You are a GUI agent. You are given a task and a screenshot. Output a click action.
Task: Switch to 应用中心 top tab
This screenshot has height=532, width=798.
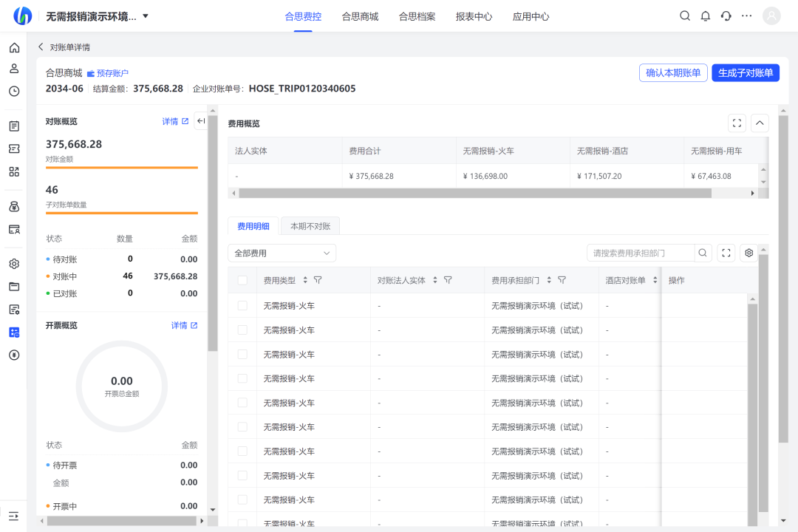click(531, 16)
